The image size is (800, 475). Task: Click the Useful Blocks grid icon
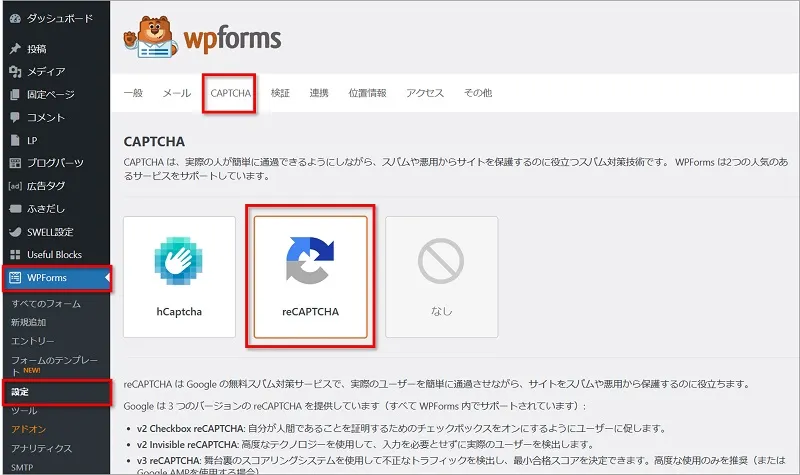point(14,254)
